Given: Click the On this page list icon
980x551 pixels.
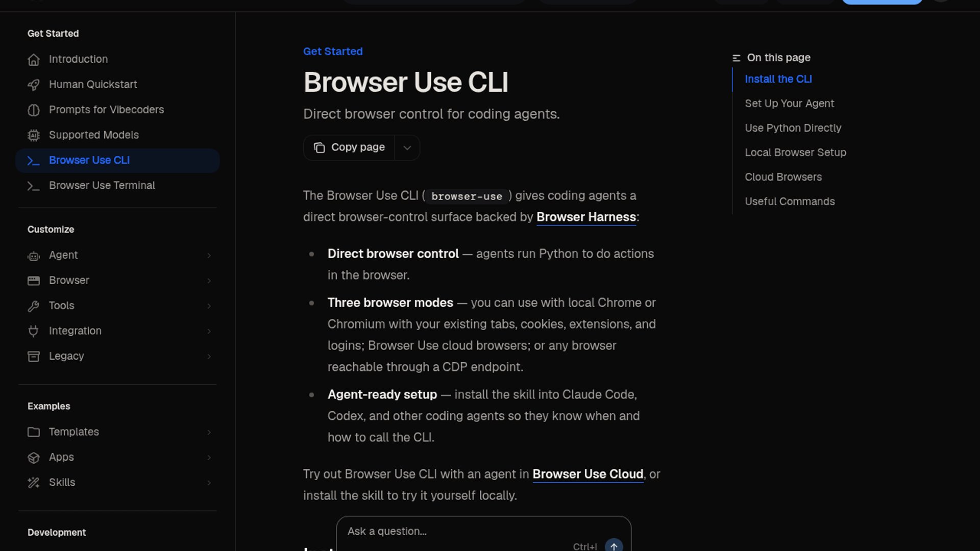Looking at the screenshot, I should click(x=736, y=58).
